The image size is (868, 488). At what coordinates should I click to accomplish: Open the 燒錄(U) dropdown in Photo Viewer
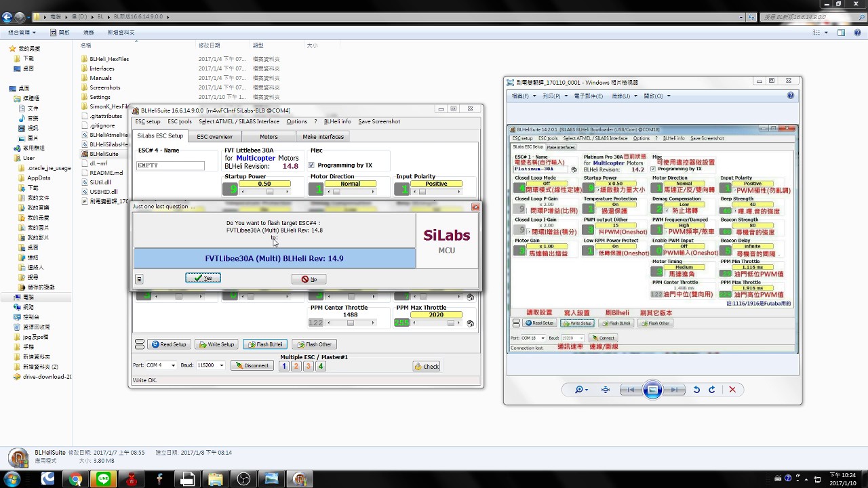tap(623, 96)
